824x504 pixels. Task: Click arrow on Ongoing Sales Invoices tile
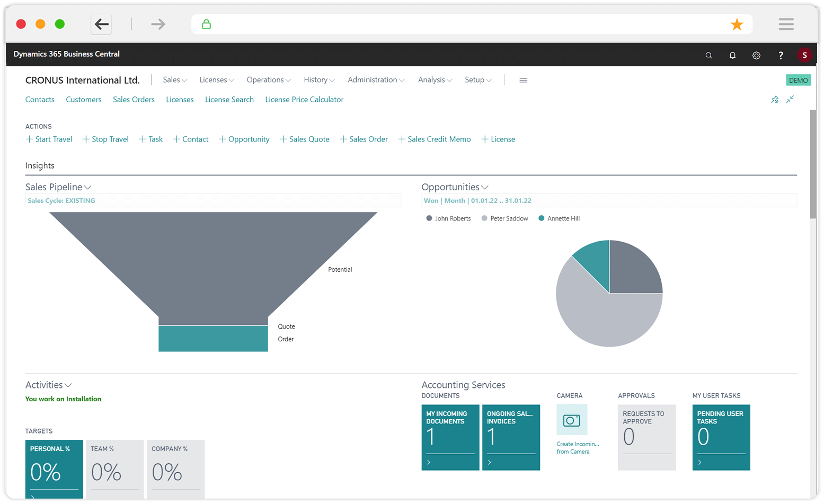click(x=490, y=462)
